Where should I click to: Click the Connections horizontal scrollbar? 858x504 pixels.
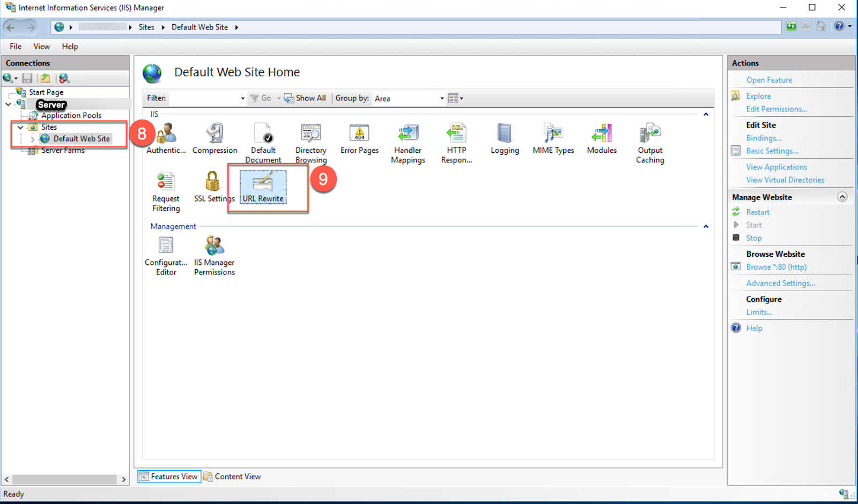(x=65, y=479)
